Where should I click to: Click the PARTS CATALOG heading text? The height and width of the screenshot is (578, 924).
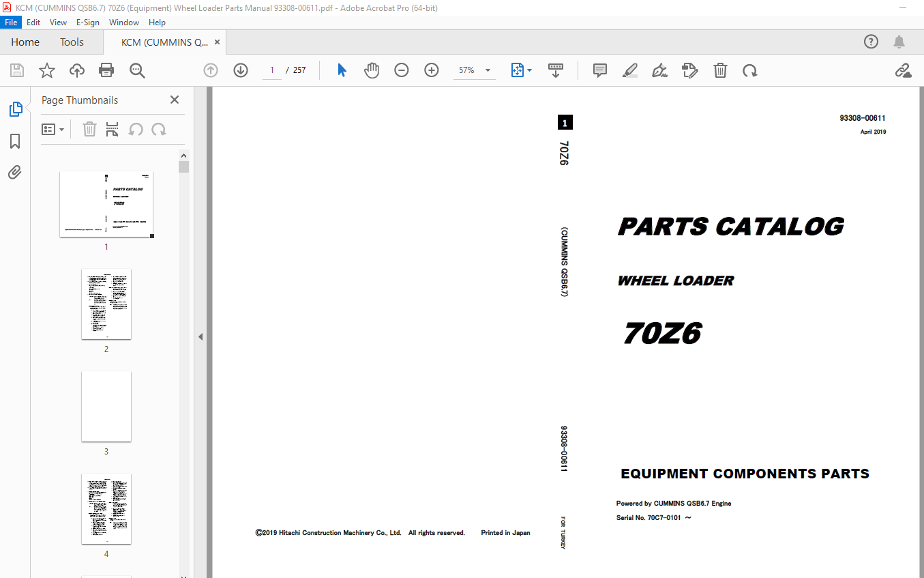click(730, 227)
